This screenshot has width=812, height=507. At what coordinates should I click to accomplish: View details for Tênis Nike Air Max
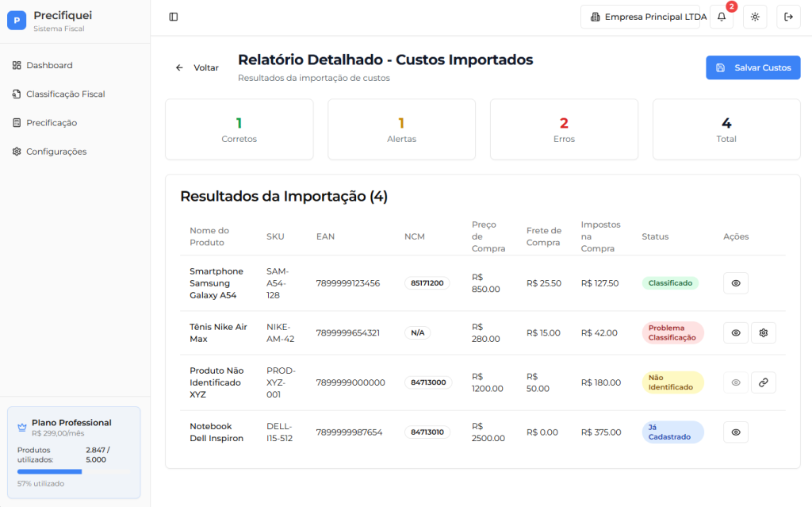tap(736, 332)
